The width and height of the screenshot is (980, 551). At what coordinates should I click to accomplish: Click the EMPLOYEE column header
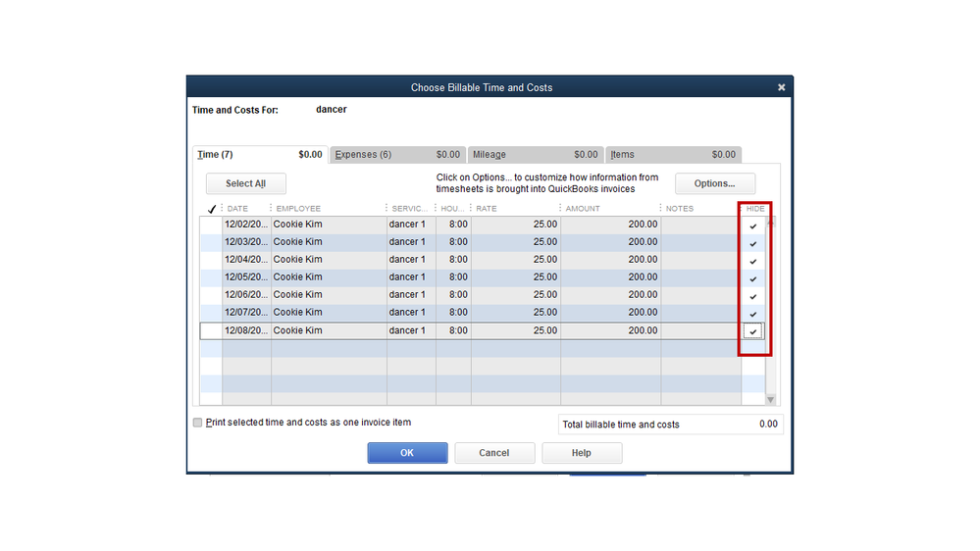point(298,209)
